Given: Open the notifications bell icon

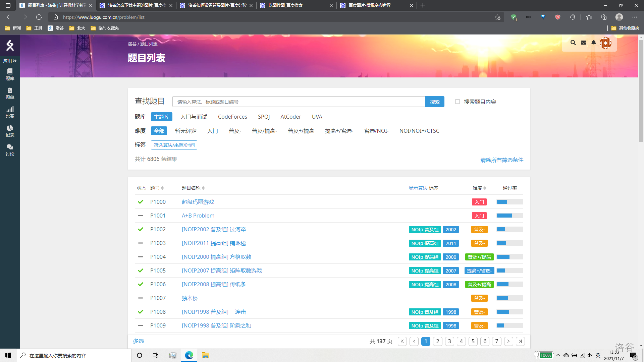Looking at the screenshot, I should pyautogui.click(x=594, y=43).
